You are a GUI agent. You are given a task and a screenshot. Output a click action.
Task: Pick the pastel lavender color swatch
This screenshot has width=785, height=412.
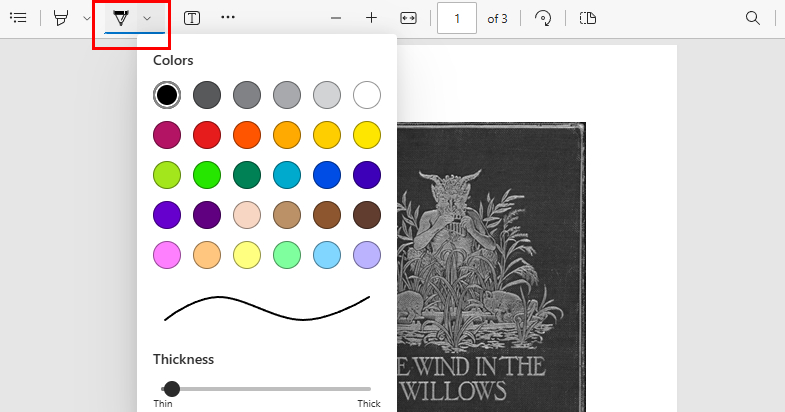coord(367,255)
